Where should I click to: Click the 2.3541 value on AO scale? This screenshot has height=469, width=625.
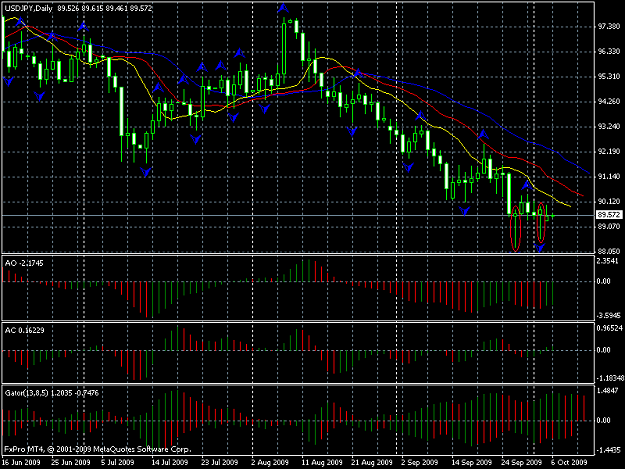tap(609, 261)
